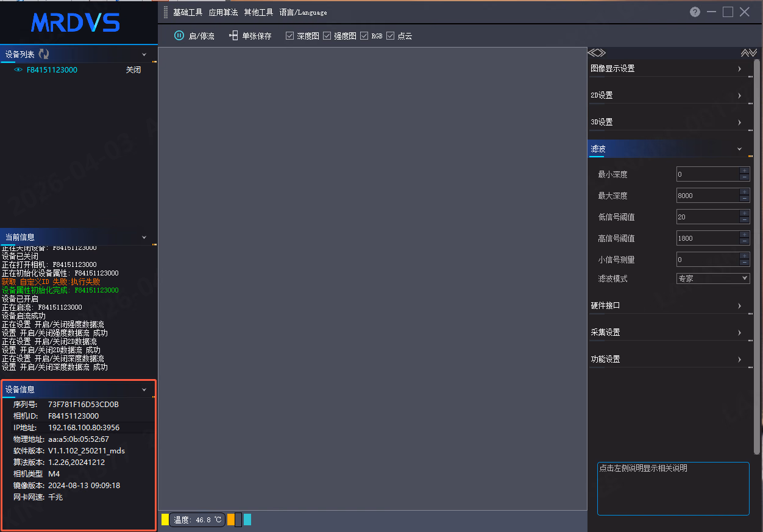
Task: Increase 低信号阈值 with plus stepper
Action: (x=744, y=213)
